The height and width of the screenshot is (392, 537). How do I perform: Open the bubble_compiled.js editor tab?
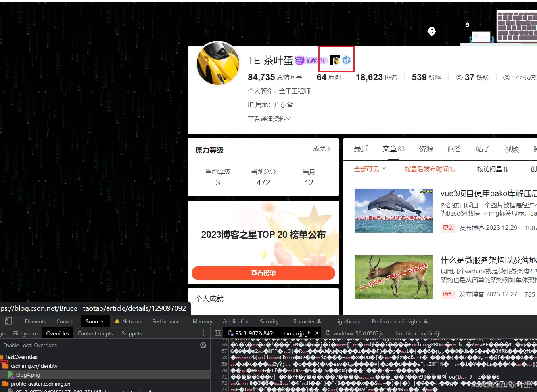(x=418, y=333)
